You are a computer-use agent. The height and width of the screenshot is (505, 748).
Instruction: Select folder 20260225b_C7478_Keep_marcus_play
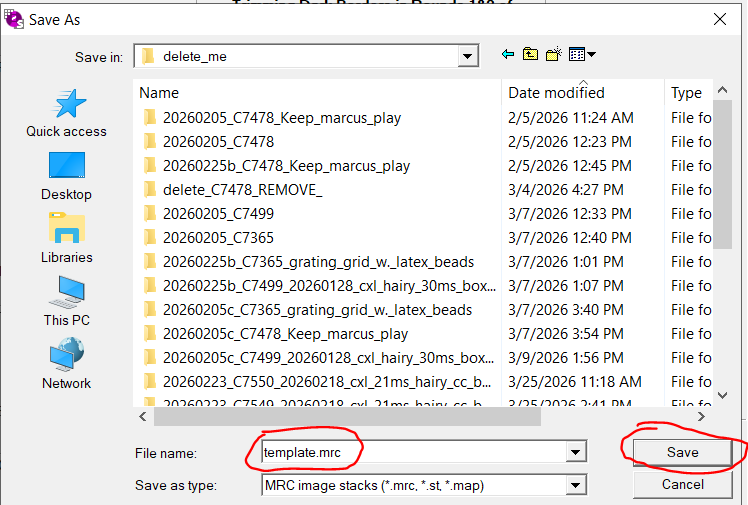[x=286, y=166]
